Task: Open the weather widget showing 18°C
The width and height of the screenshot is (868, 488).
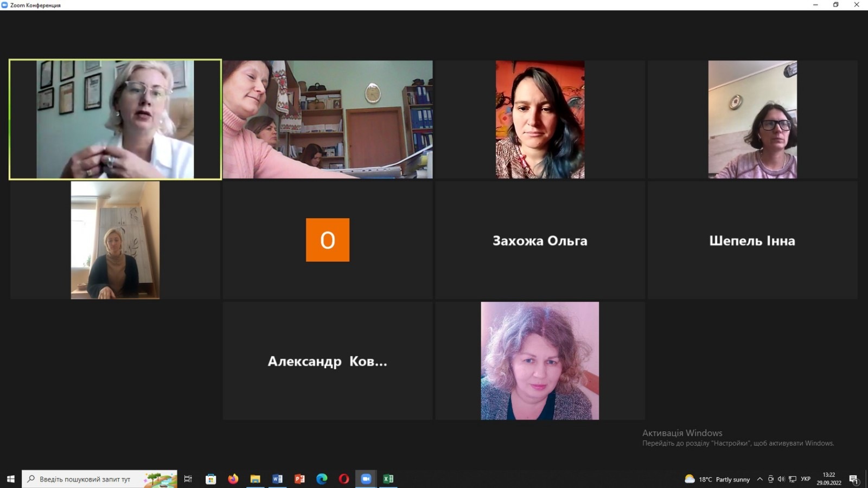Action: coord(717,479)
